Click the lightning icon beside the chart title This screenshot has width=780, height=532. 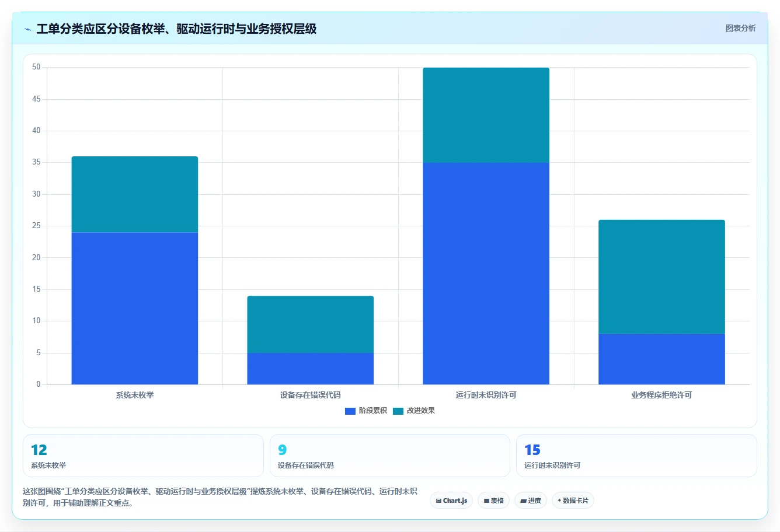[x=27, y=29]
